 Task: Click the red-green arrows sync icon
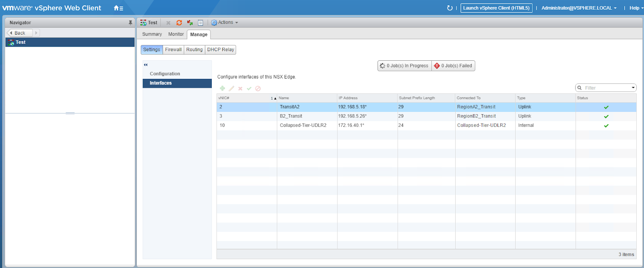click(x=190, y=23)
